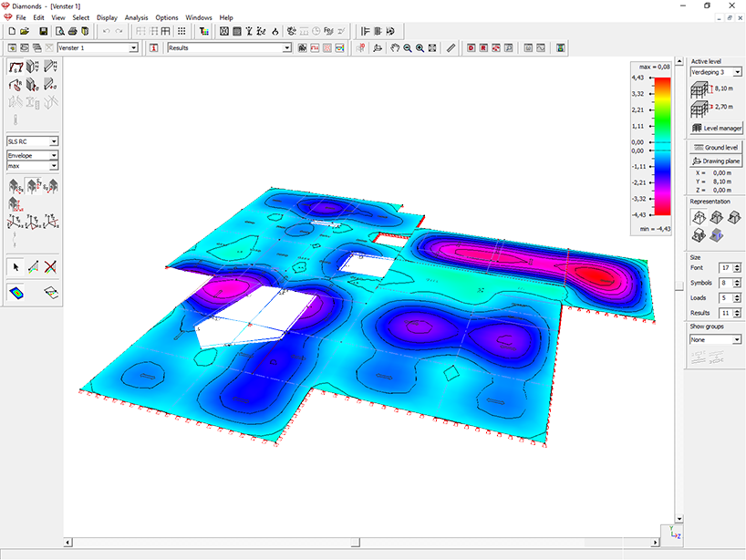Increase the Font size stepper value
Viewport: 746px width, 560px height.
[738, 265]
